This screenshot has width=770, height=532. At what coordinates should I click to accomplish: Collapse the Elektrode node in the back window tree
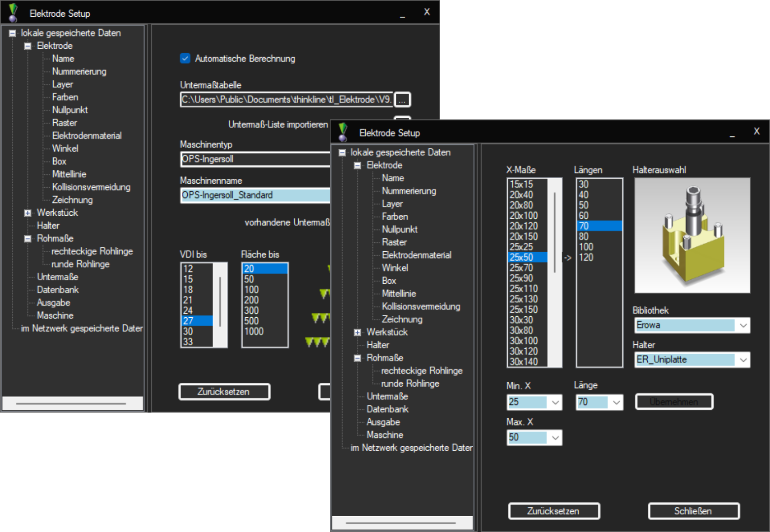[x=28, y=46]
